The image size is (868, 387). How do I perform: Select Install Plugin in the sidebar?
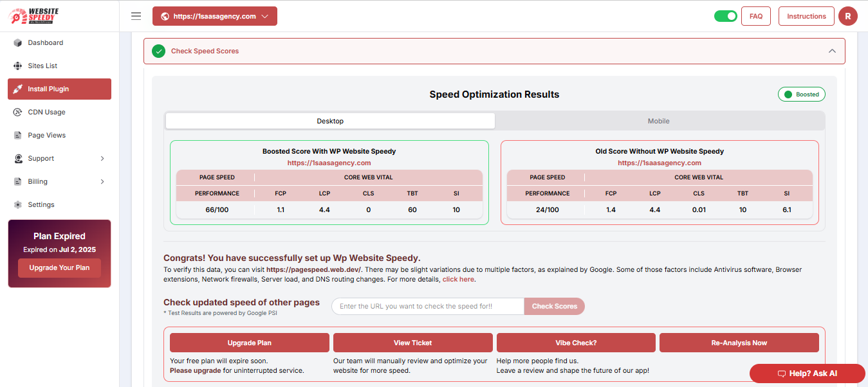click(59, 89)
